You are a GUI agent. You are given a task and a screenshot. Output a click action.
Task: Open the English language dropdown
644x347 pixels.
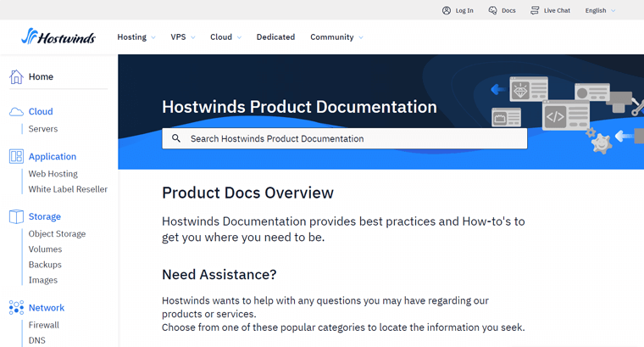point(600,10)
